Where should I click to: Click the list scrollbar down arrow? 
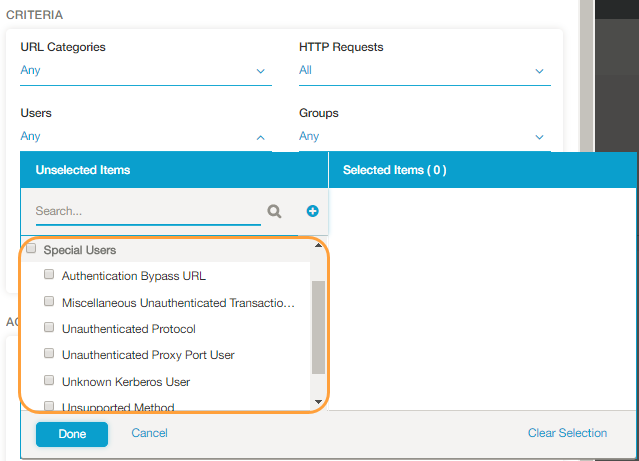(319, 401)
